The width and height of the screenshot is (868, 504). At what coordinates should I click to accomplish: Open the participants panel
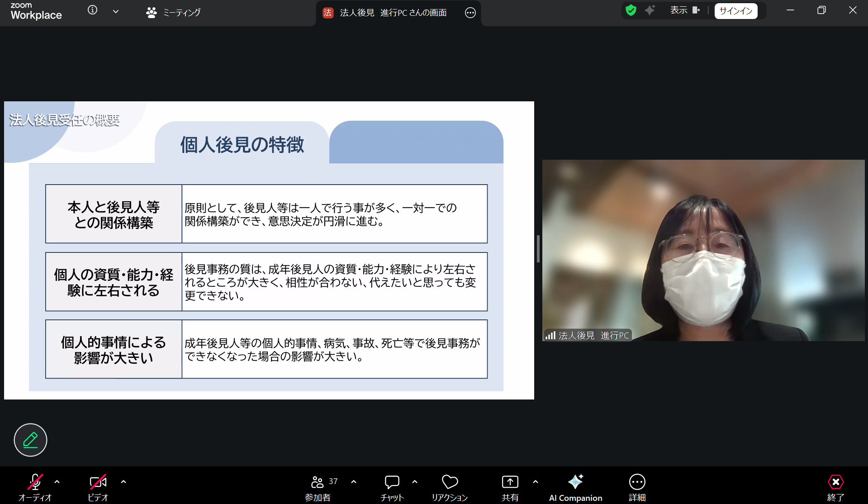tap(318, 483)
